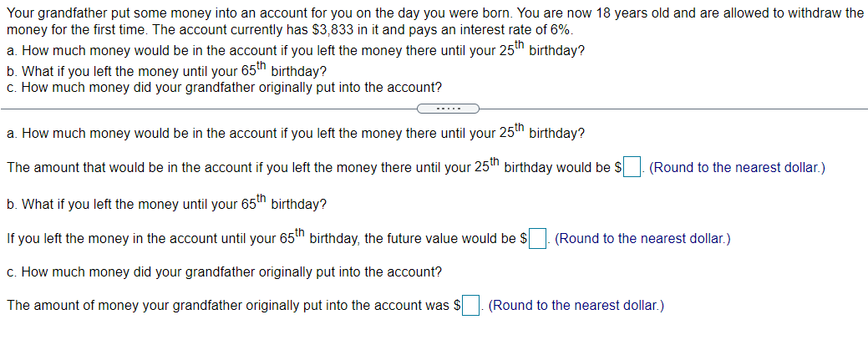Click part b question in the top problem statement
This screenshot has height=345, width=868.
pos(166,71)
